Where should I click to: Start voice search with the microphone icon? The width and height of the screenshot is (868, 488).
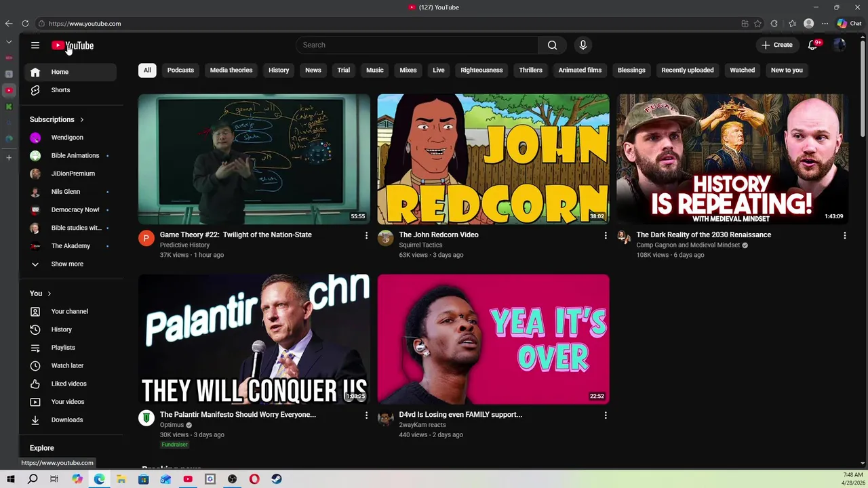[x=583, y=45]
